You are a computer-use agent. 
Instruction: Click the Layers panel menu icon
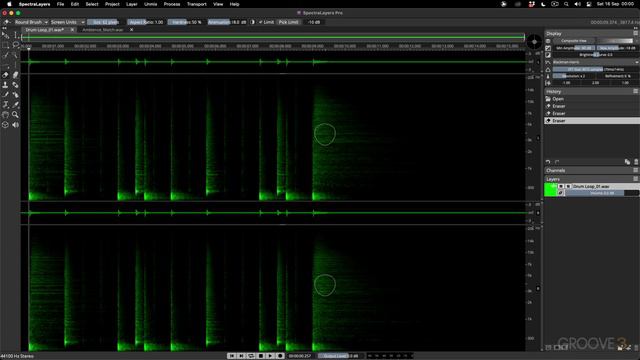pyautogui.click(x=636, y=179)
